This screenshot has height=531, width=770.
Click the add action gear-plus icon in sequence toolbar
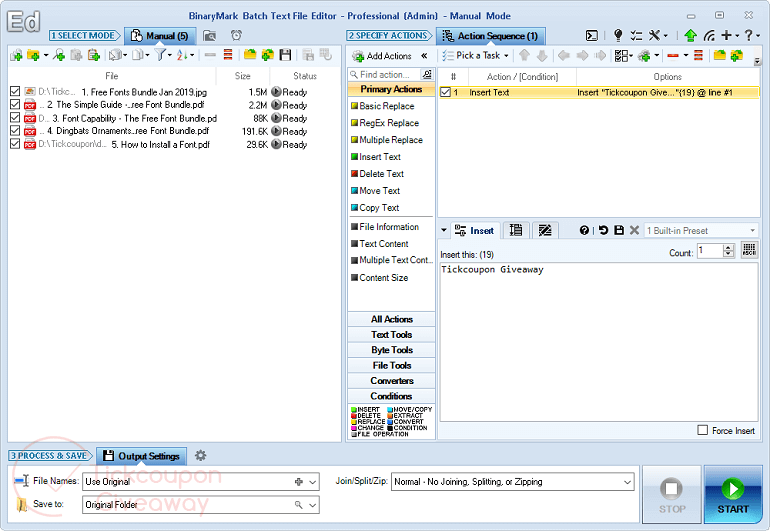pos(644,56)
